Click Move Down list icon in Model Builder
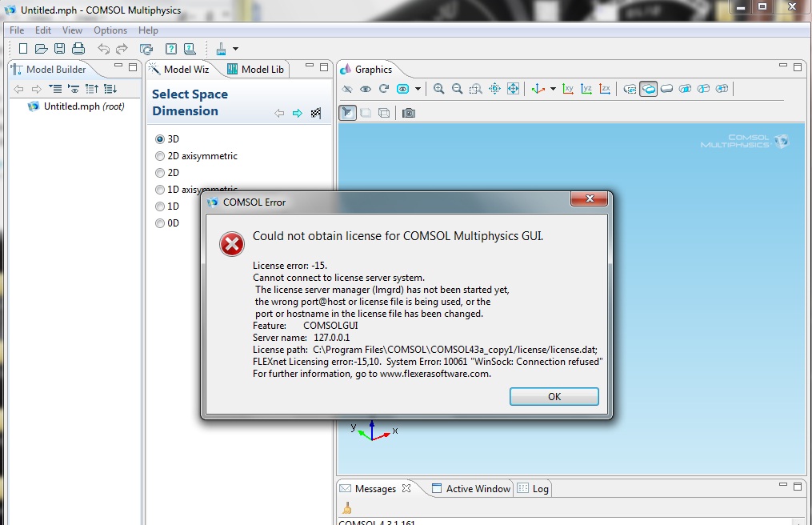 coord(110,89)
